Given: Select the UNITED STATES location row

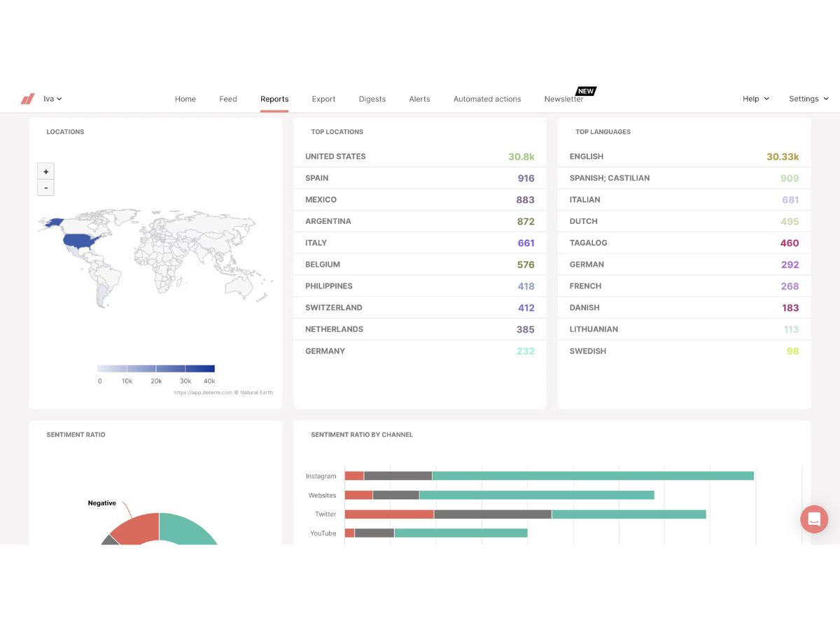Looking at the screenshot, I should pyautogui.click(x=419, y=157).
